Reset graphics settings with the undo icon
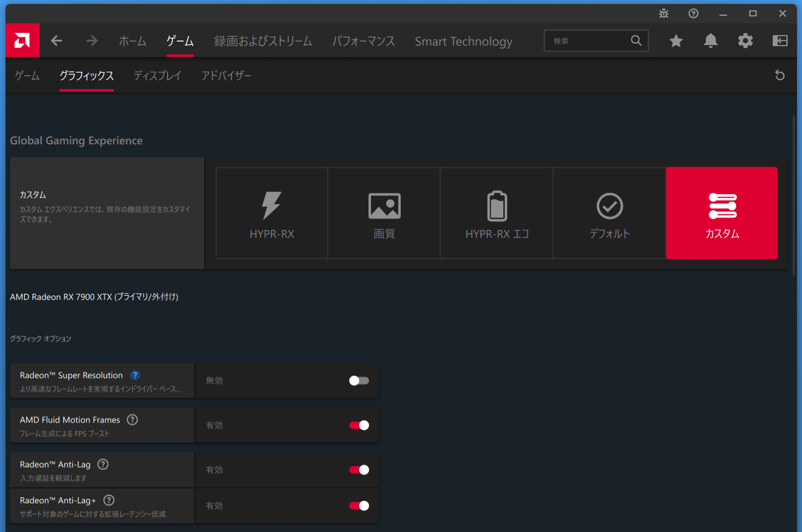 pos(780,75)
